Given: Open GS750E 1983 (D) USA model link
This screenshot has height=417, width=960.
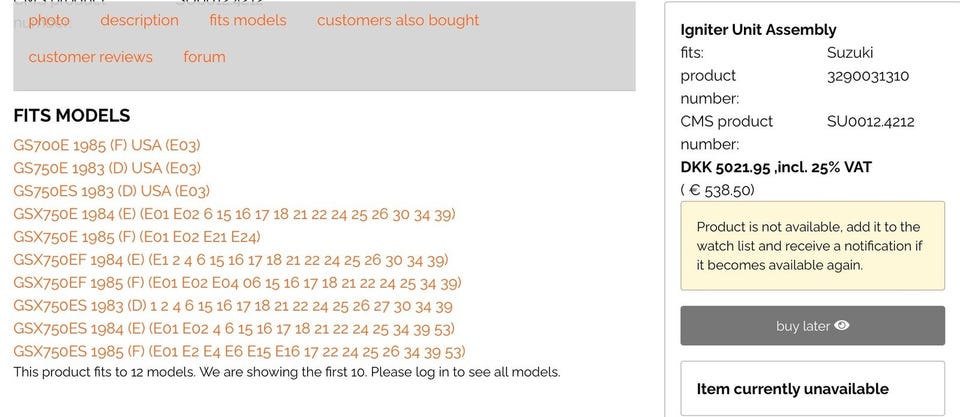Looking at the screenshot, I should (x=107, y=168).
